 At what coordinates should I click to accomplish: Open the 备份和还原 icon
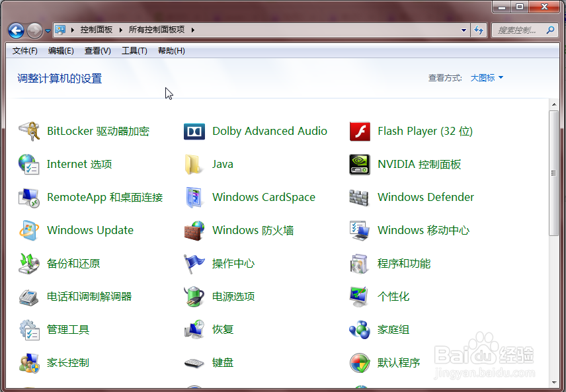(29, 264)
